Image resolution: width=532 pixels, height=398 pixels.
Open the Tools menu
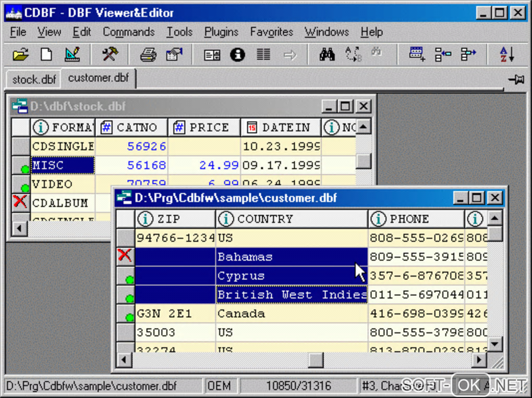pos(179,32)
